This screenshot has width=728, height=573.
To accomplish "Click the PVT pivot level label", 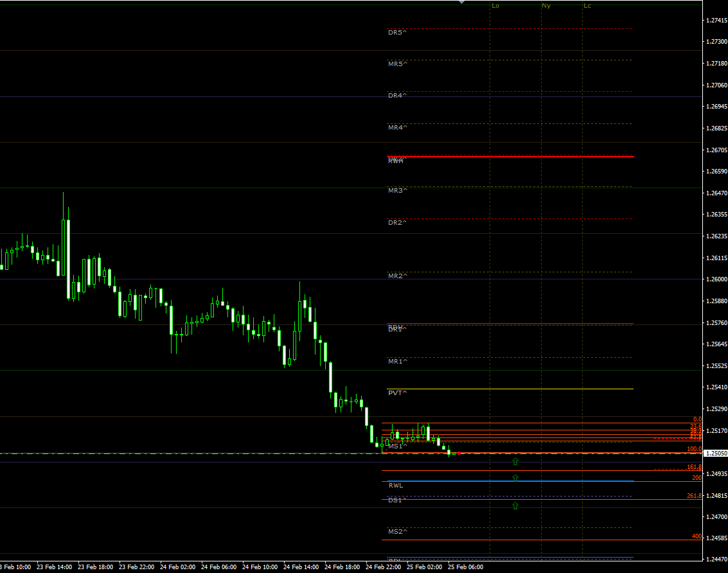I will click(x=397, y=392).
